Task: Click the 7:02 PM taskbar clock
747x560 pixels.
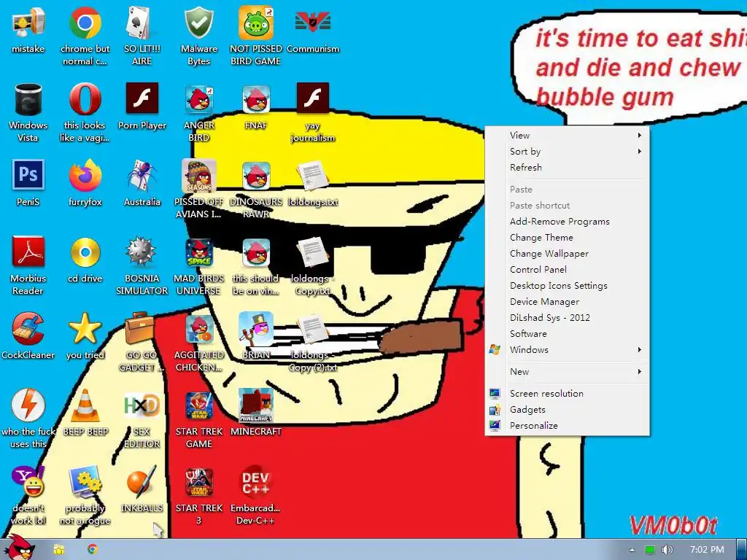Action: (707, 550)
